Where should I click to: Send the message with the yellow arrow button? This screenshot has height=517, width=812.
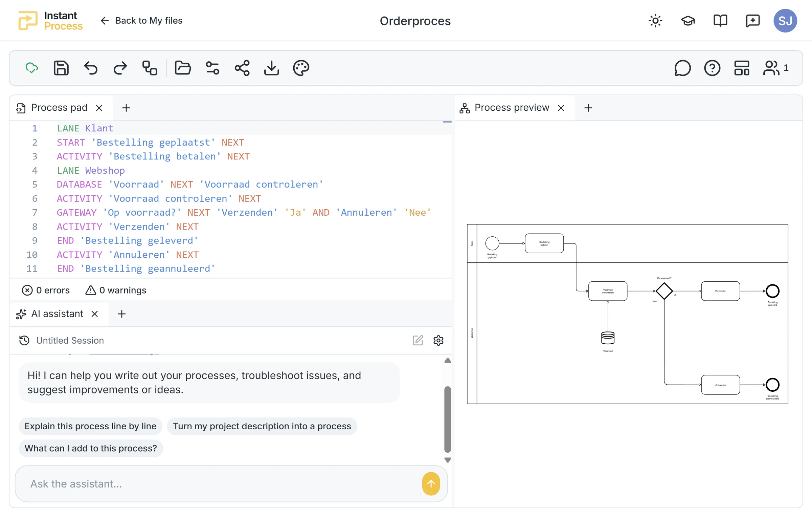(431, 484)
